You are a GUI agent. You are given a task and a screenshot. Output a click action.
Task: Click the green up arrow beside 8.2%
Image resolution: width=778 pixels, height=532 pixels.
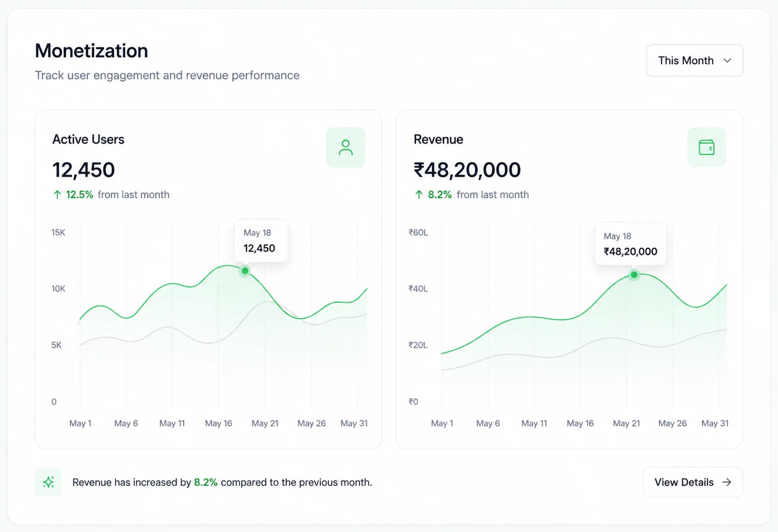[x=419, y=194]
